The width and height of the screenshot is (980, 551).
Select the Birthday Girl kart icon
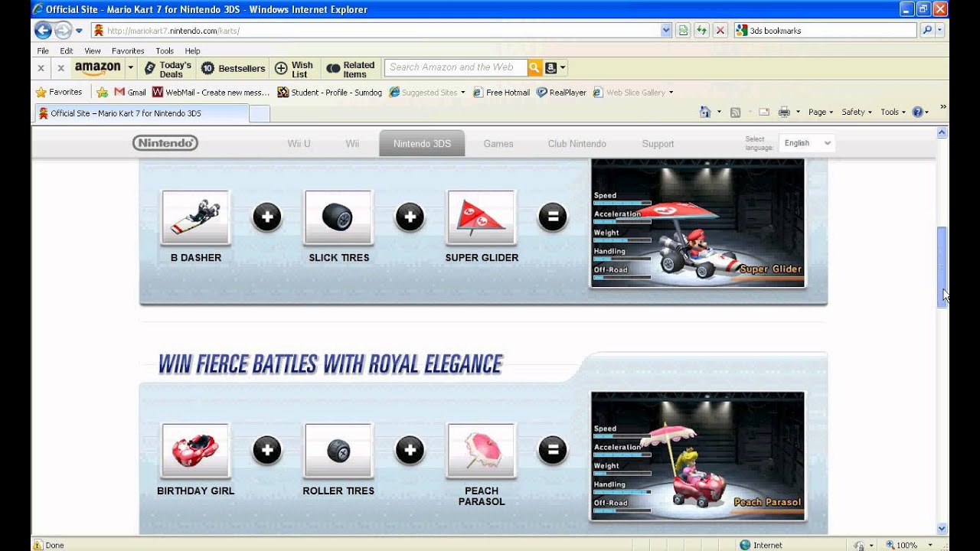tap(196, 451)
